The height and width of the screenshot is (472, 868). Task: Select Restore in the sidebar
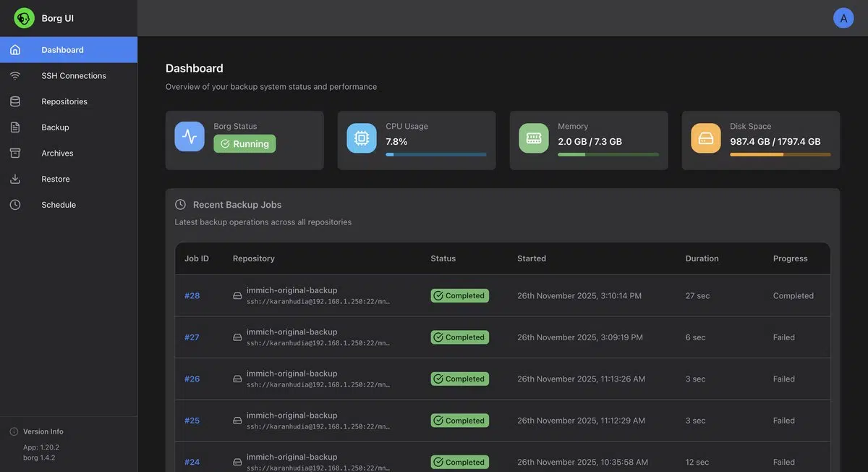pyautogui.click(x=56, y=180)
